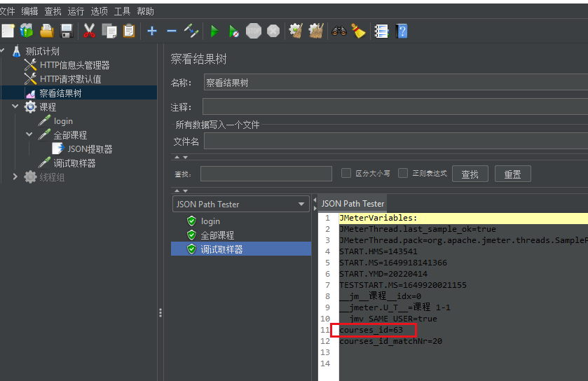Click the vertical dots divider handle
The image size is (588, 381).
160,313
